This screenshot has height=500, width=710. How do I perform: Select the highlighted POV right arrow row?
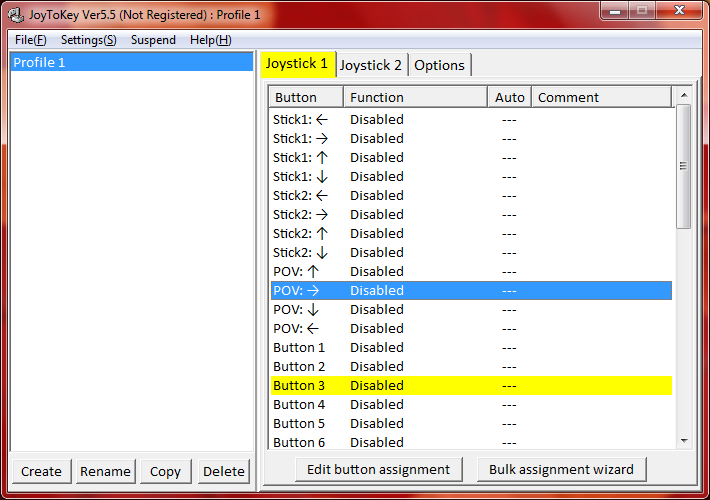[x=471, y=291]
